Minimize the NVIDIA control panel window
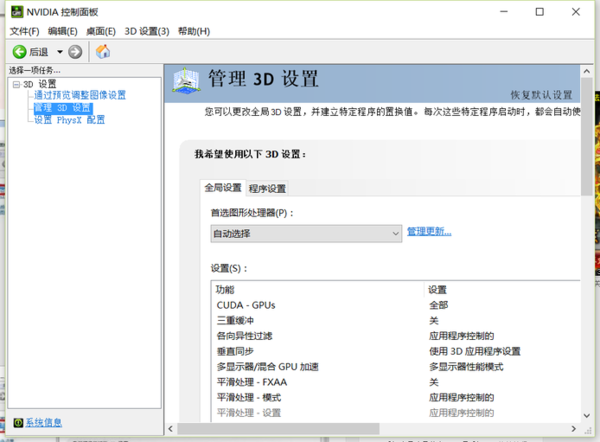Screen dimensions: 600x442 [504, 12]
